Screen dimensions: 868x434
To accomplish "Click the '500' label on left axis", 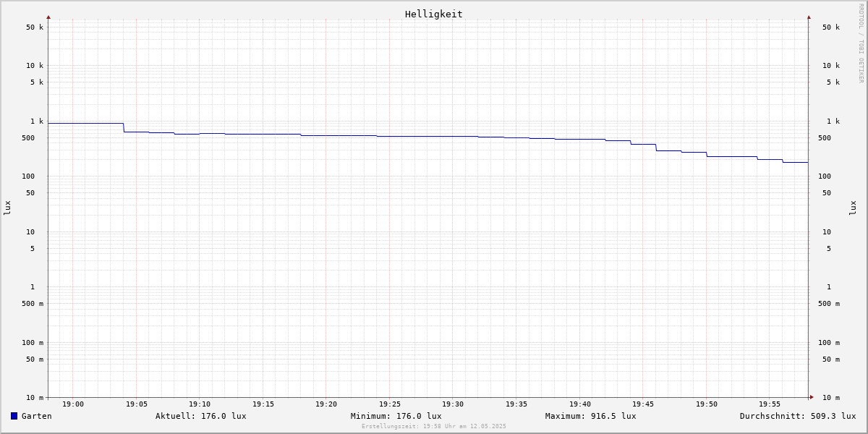I will (28, 138).
